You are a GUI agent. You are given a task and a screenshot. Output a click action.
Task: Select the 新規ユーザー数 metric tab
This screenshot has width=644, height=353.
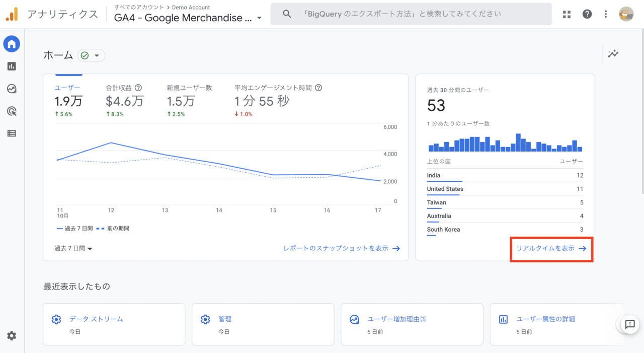pyautogui.click(x=190, y=100)
